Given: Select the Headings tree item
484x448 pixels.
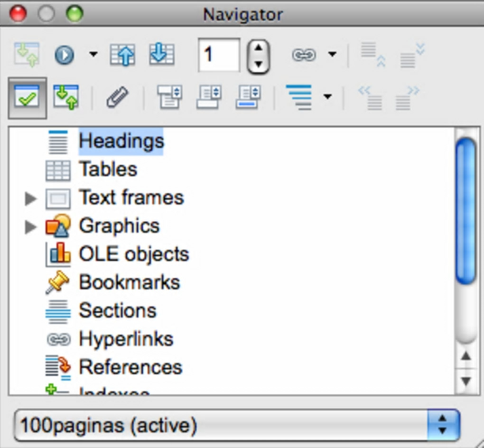Looking at the screenshot, I should [121, 141].
